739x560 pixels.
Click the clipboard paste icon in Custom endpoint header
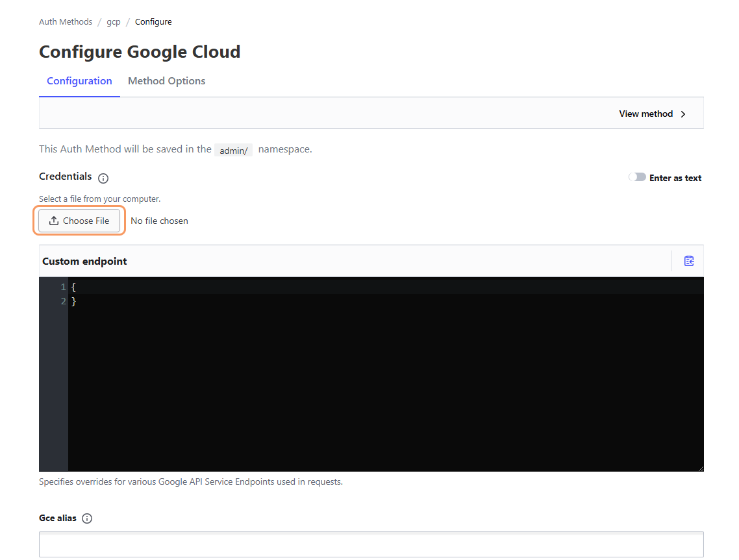coord(688,260)
